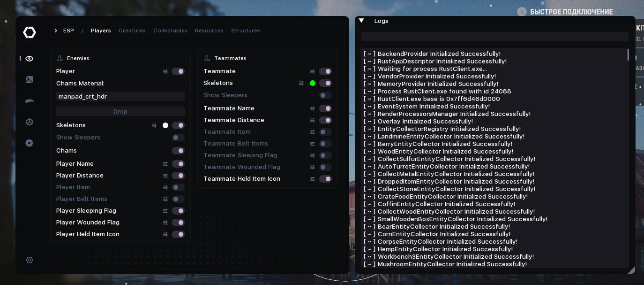Toggle the Player Distance switch
Screen dimensions: 644x285
click(x=178, y=176)
